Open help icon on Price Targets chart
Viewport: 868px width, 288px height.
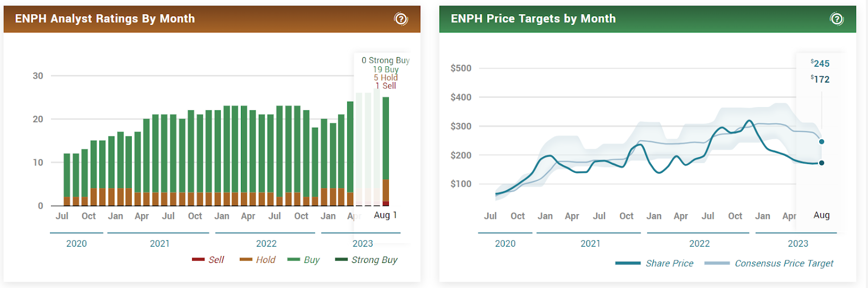[x=837, y=19]
